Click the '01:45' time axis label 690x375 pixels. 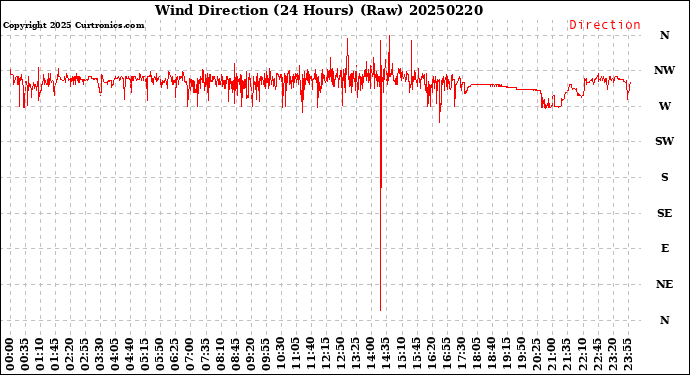[x=55, y=355]
